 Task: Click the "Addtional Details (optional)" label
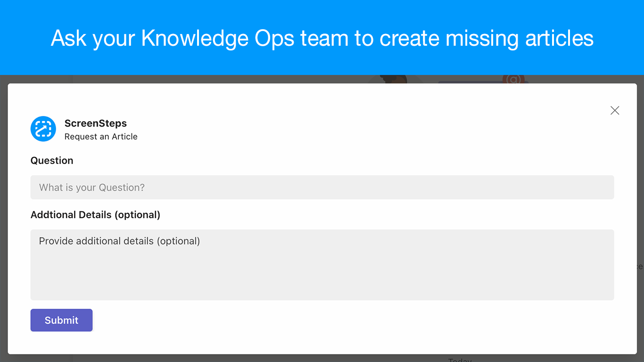[95, 215]
